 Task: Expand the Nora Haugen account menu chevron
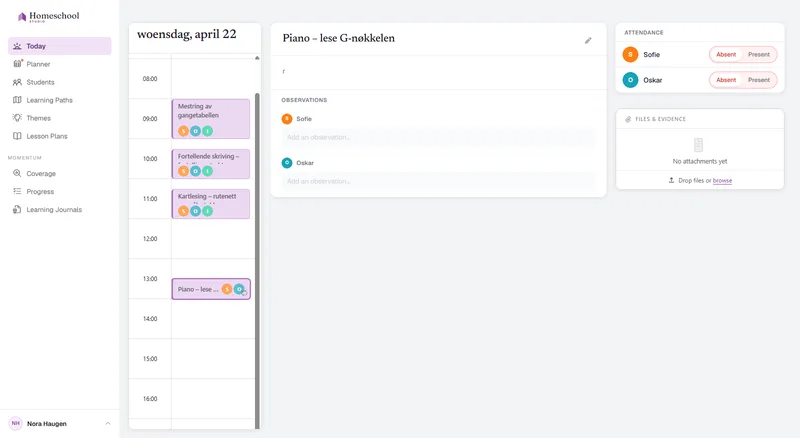coord(108,423)
